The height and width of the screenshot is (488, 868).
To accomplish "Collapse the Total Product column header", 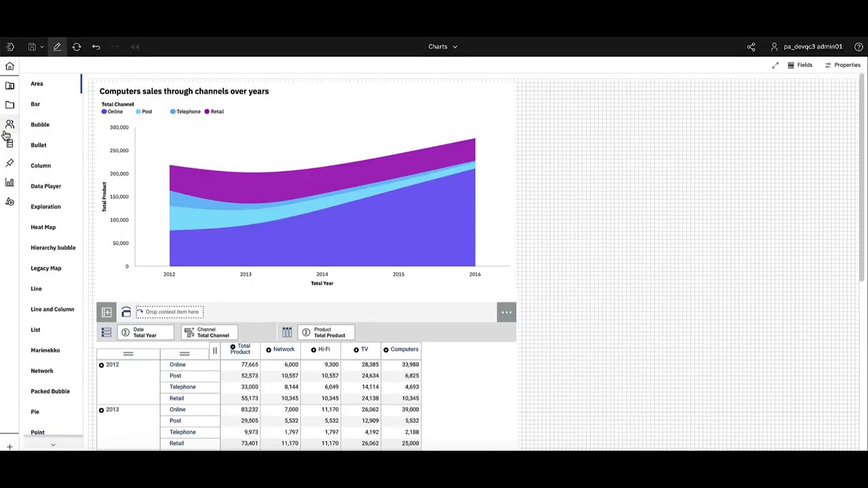I will (233, 347).
